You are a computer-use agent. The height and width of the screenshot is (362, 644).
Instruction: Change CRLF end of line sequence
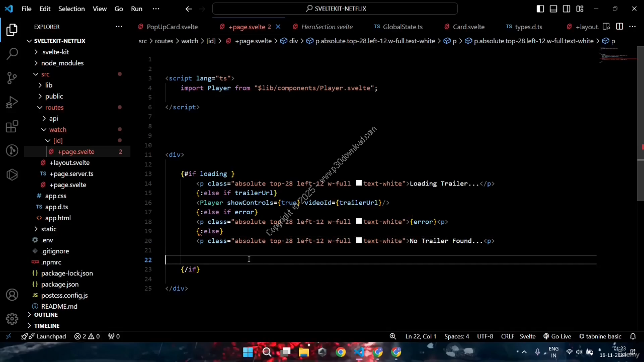[507, 336]
